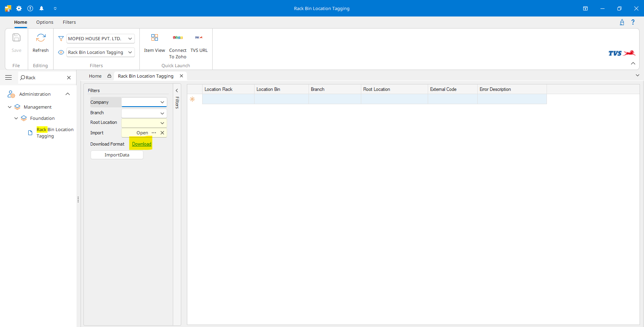Collapse the Filters panel with arrow
The image size is (644, 327).
point(177,90)
